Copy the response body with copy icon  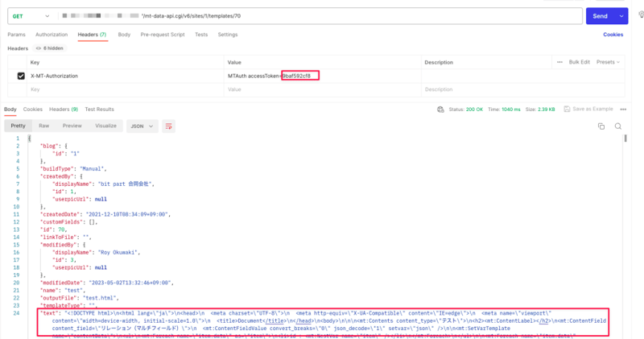coord(601,126)
